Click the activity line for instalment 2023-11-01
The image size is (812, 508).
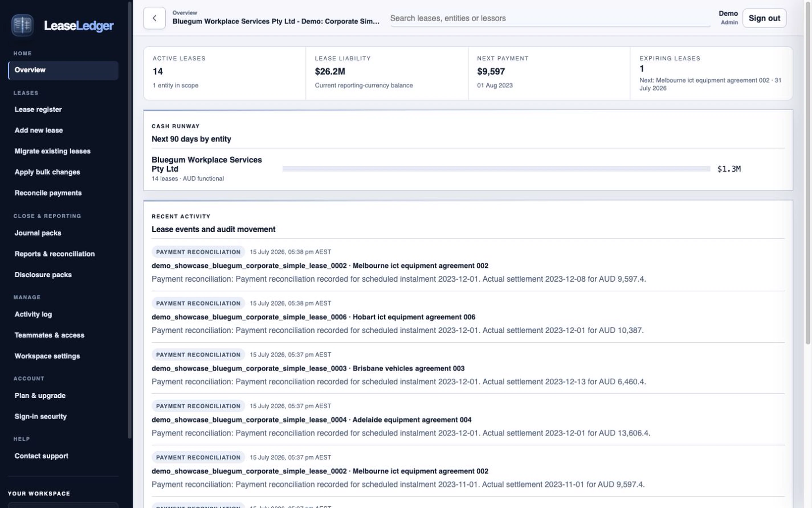(398, 485)
